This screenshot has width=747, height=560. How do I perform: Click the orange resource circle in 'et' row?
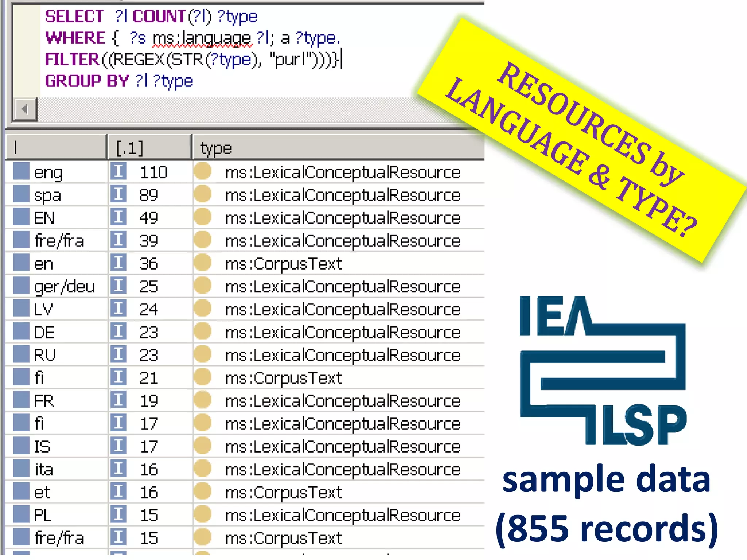tap(202, 491)
